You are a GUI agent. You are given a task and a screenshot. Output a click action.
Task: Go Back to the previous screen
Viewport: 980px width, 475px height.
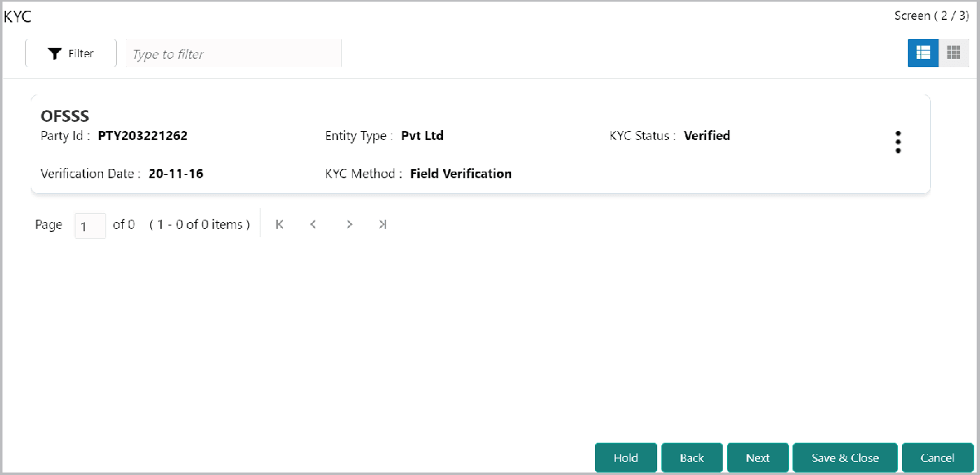pyautogui.click(x=692, y=458)
